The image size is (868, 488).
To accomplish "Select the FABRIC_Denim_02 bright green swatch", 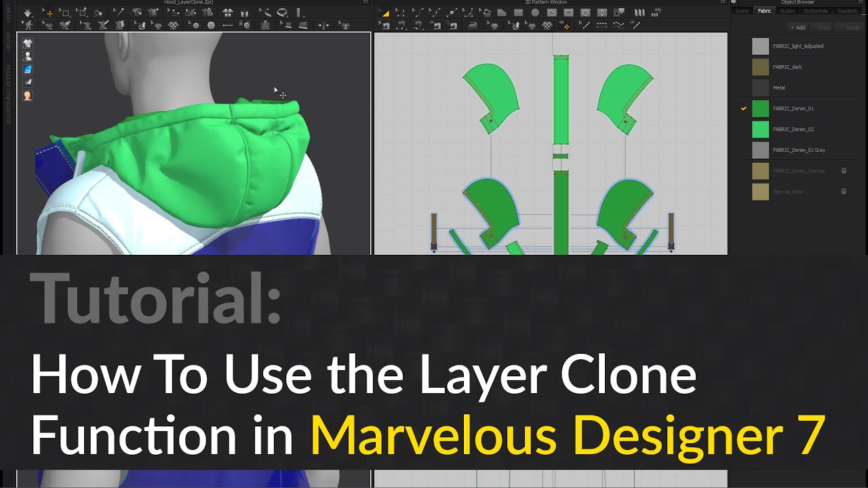I will pos(761,129).
